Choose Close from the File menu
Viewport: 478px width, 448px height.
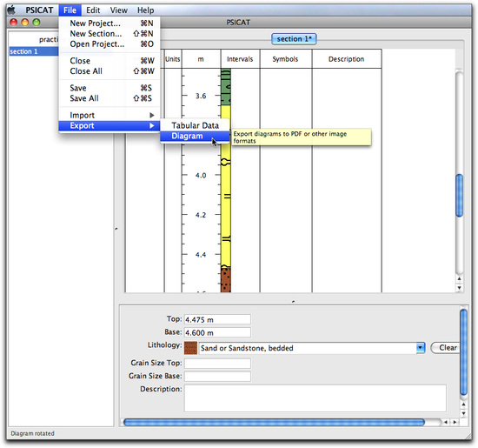[x=110, y=61]
